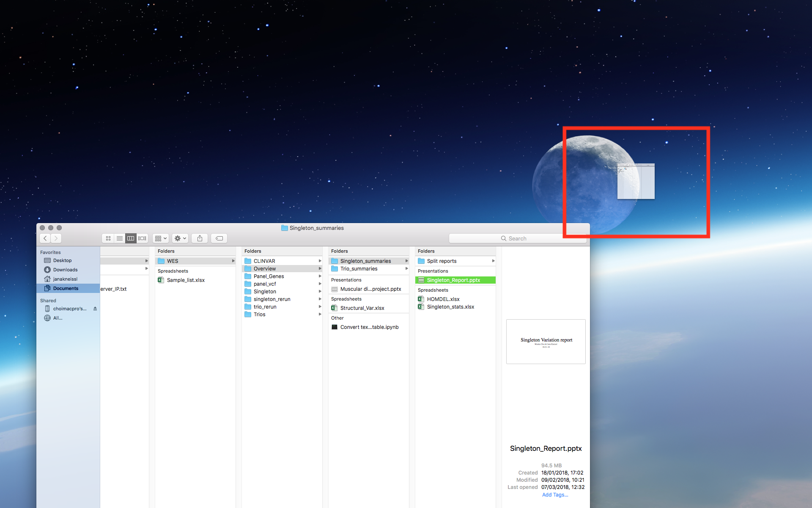The height and width of the screenshot is (508, 812).
Task: Select Sample_list.xlsx spreadsheet
Action: coord(186,280)
